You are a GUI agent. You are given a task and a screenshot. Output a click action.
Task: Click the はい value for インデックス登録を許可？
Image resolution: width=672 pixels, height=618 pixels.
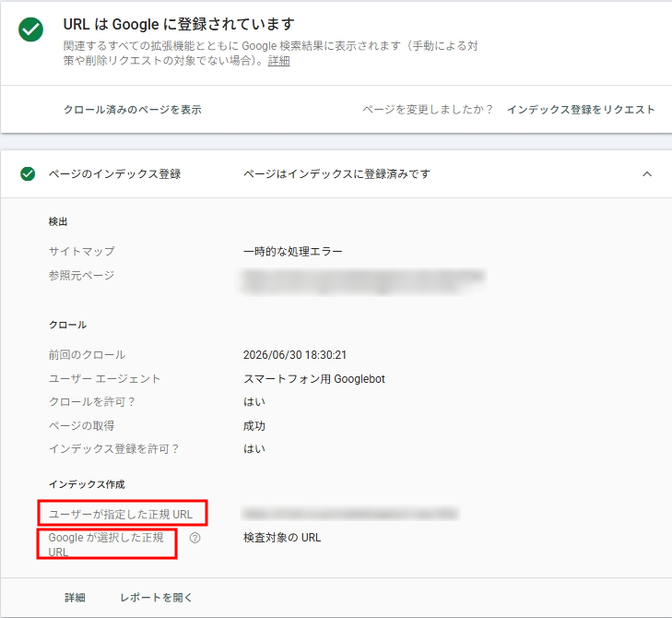[254, 448]
